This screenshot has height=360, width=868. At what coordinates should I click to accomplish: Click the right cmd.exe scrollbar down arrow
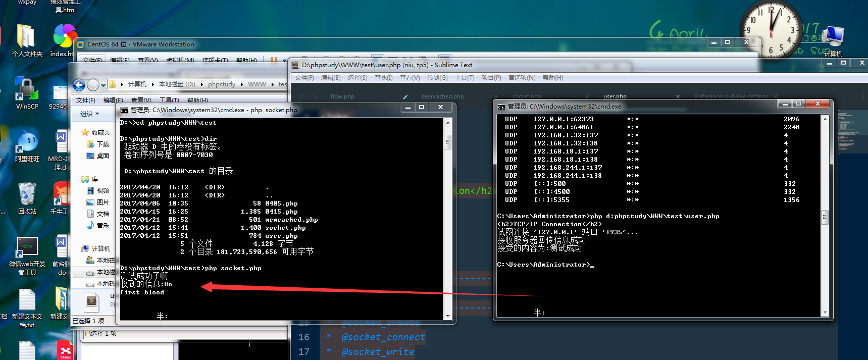[825, 313]
